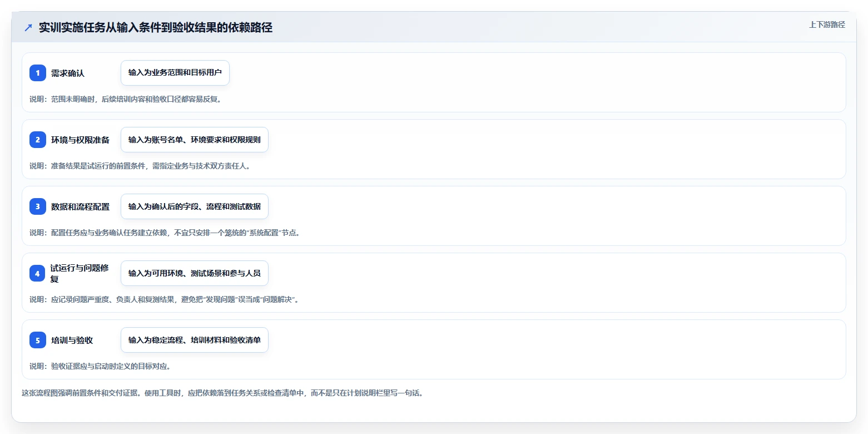Click the arrow icon beside the title

coord(28,28)
